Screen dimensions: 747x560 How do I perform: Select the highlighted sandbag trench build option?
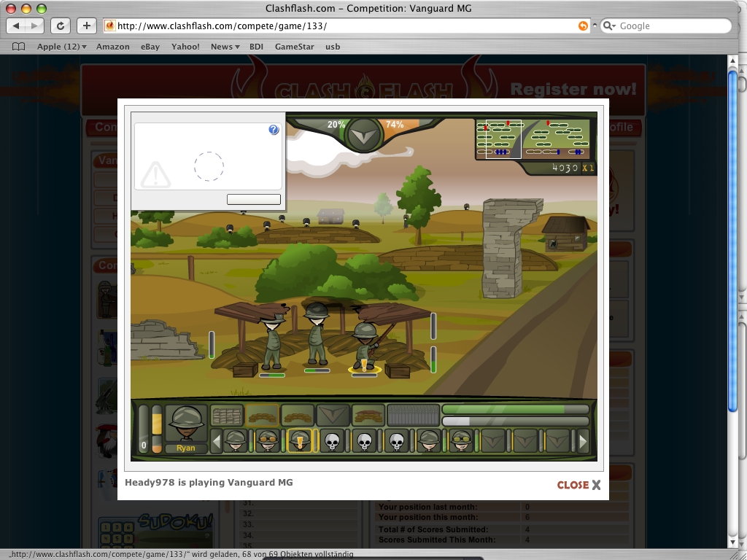(262, 415)
